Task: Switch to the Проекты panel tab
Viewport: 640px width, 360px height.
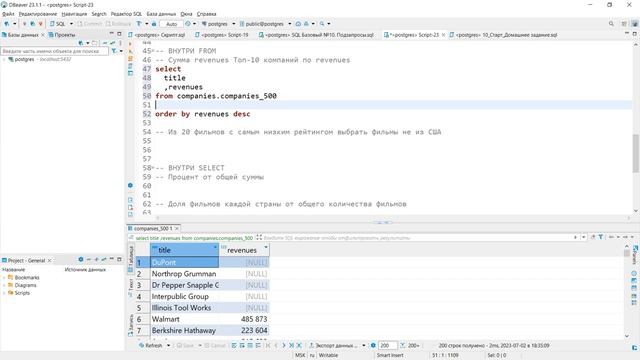Action: click(62, 35)
